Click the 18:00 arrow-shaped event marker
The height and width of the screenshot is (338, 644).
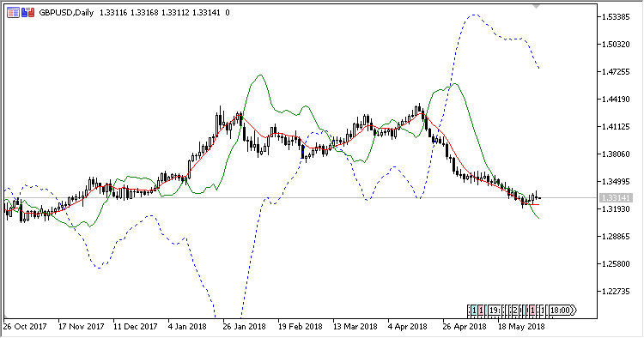pyautogui.click(x=562, y=311)
